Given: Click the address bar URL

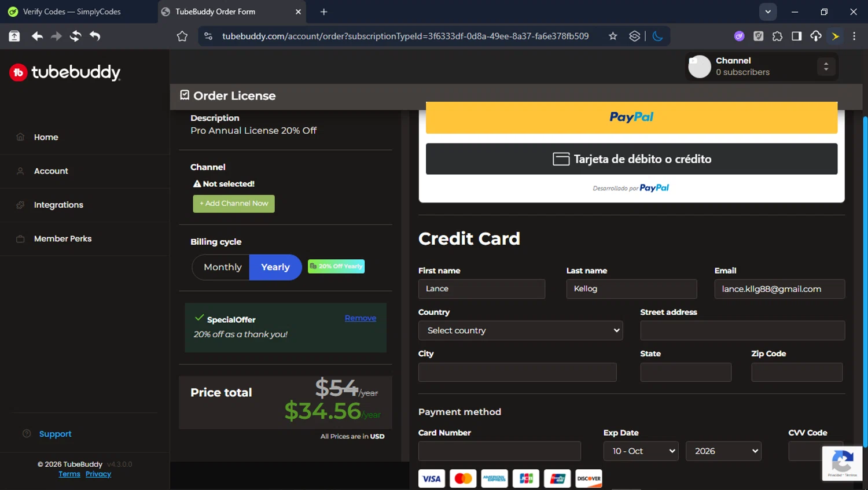Looking at the screenshot, I should click(405, 36).
